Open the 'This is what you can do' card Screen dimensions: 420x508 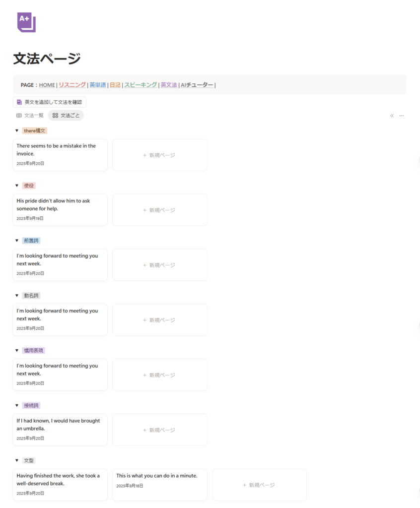(159, 485)
